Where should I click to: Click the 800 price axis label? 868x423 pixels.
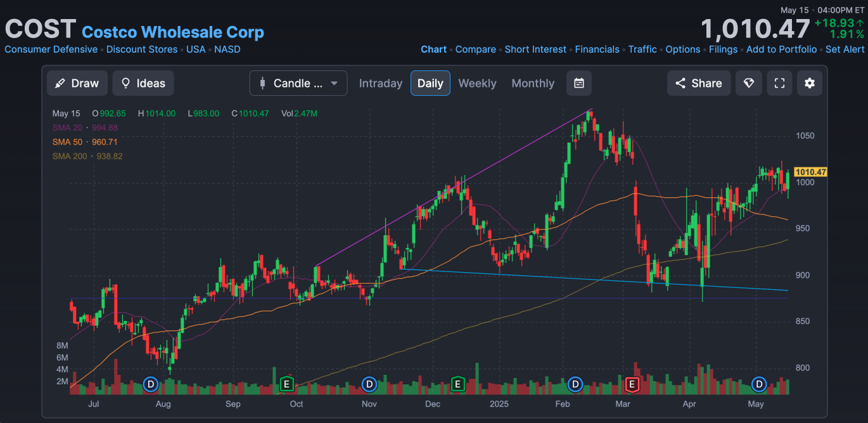pyautogui.click(x=803, y=368)
